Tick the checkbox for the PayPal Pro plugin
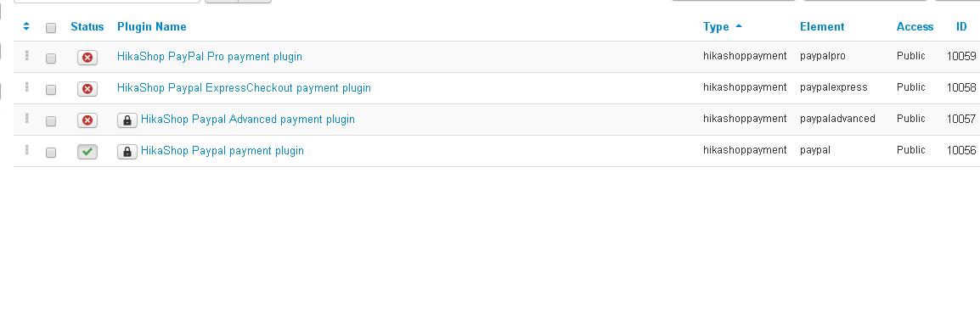The width and height of the screenshot is (980, 329). coord(51,58)
